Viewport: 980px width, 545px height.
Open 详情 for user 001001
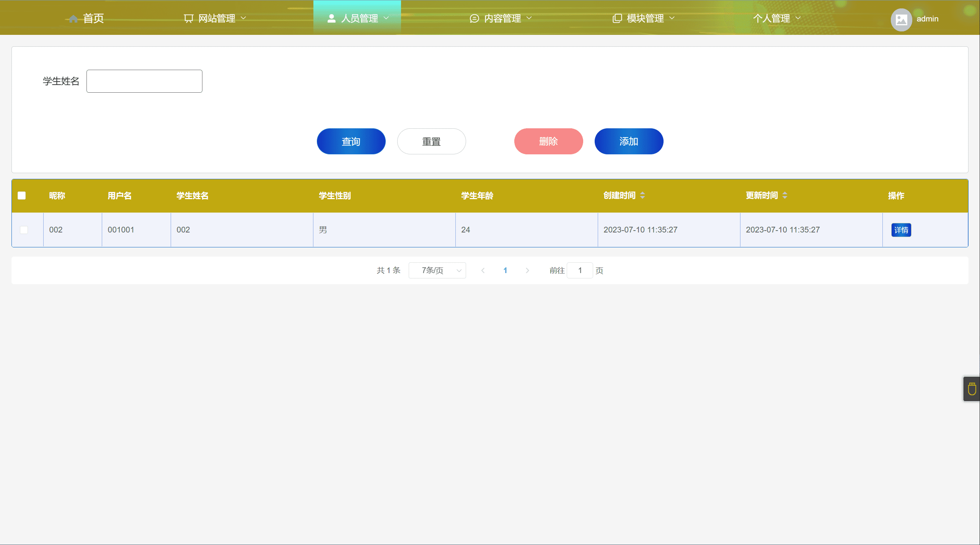pos(901,230)
